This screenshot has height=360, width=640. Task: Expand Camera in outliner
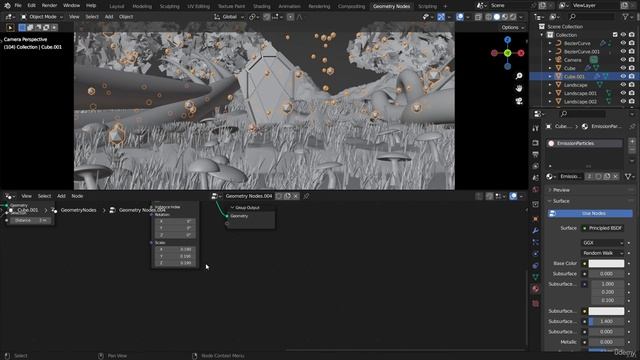point(550,60)
